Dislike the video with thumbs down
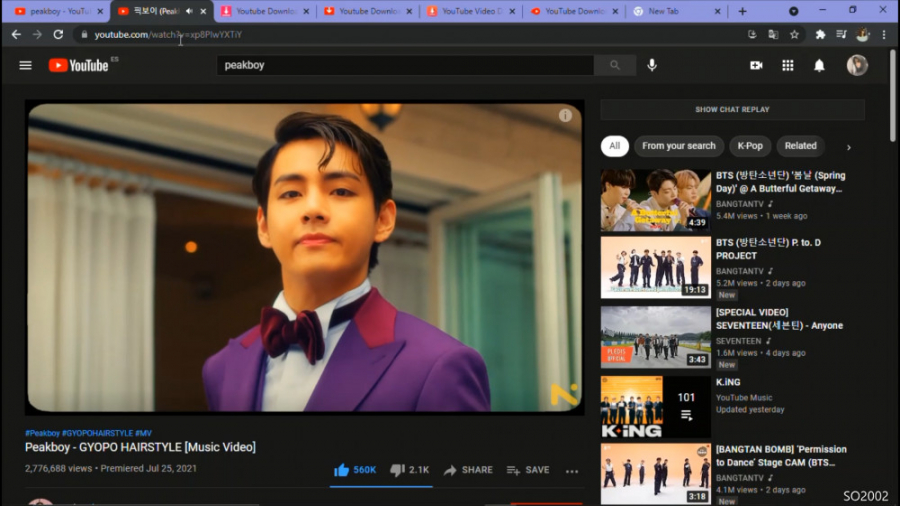 pos(409,470)
